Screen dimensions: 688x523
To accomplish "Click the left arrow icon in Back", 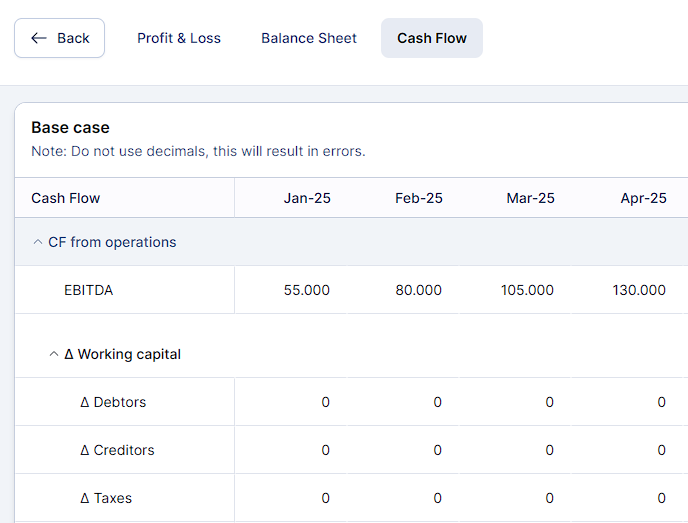I will [39, 38].
